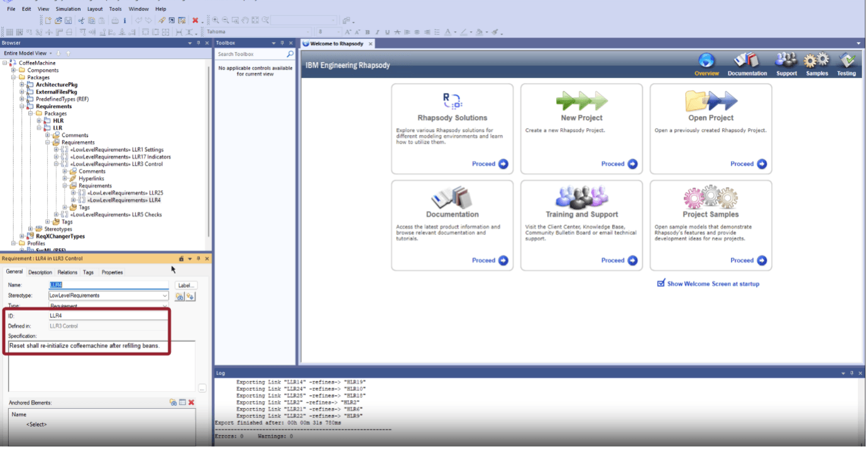This screenshot has height=449, width=868.
Task: Click the Name input field
Action: 108,285
